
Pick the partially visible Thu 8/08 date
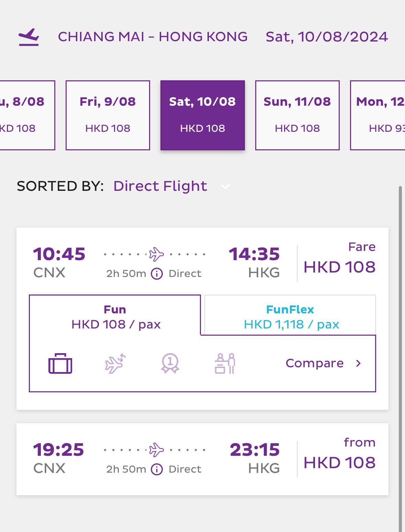27,115
